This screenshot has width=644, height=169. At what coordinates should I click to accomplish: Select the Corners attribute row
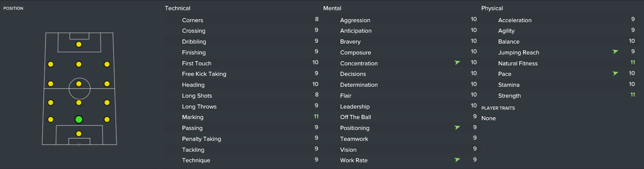[243, 20]
